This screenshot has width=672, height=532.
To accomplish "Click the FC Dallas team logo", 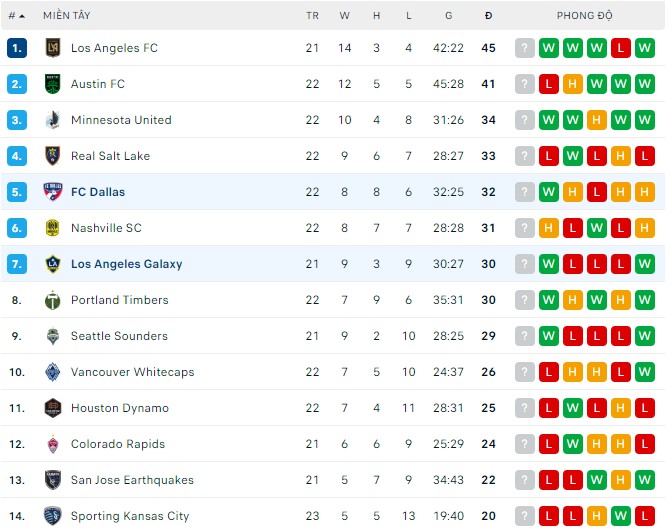I will (53, 192).
